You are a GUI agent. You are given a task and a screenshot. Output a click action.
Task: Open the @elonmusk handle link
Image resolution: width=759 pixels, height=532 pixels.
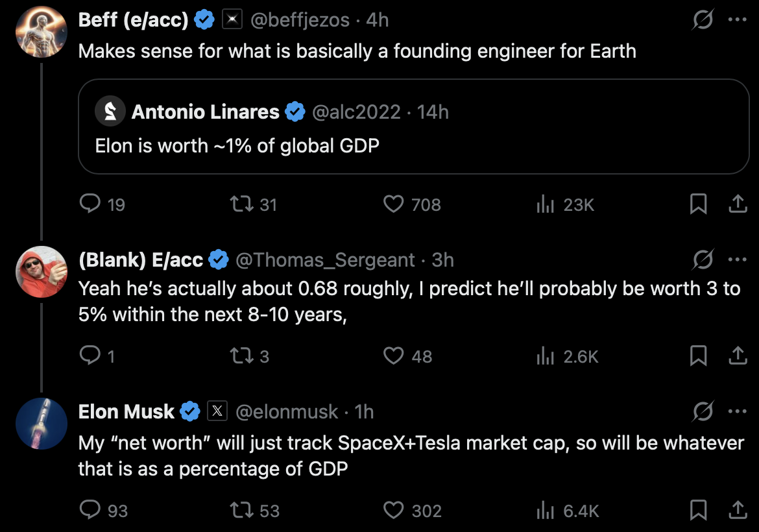pyautogui.click(x=286, y=411)
